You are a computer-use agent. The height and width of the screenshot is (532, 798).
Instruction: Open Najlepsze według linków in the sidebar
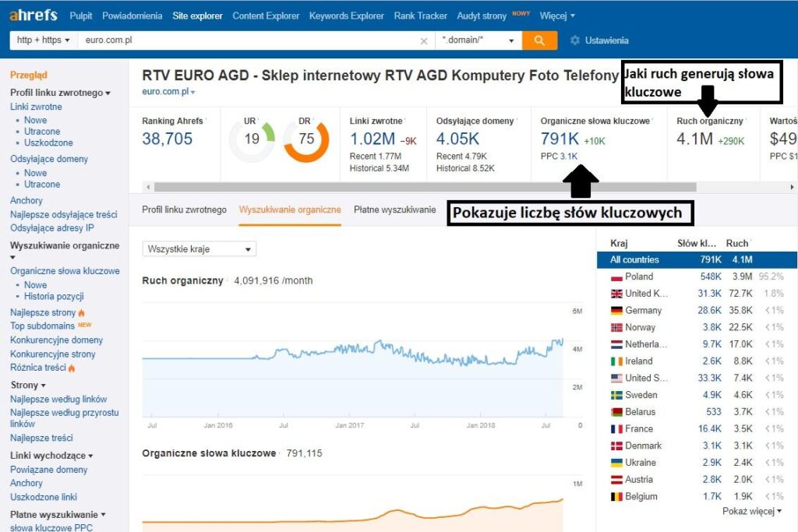pos(58,400)
